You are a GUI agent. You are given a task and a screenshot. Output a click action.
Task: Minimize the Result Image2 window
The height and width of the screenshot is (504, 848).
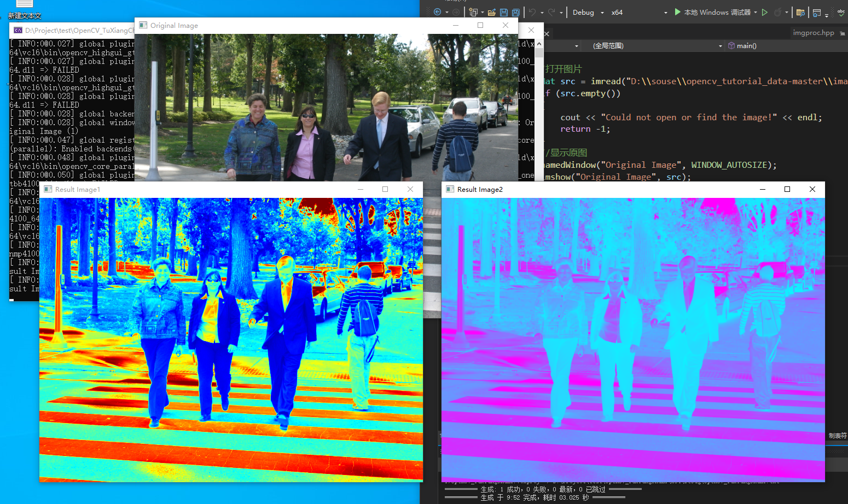[x=763, y=189]
